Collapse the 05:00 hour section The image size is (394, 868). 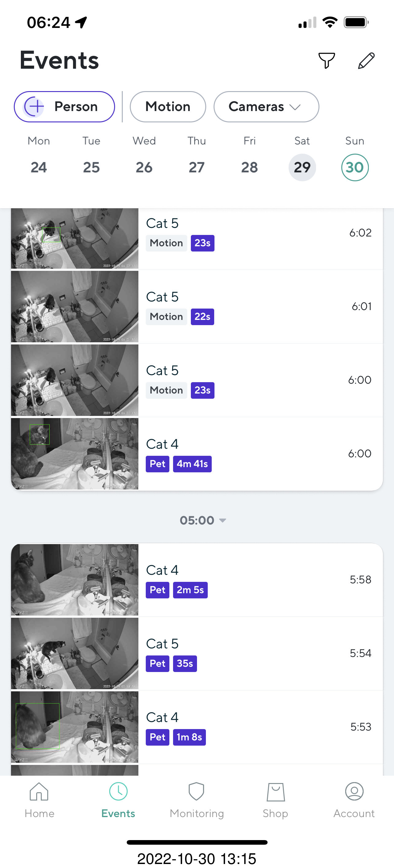pyautogui.click(x=203, y=520)
